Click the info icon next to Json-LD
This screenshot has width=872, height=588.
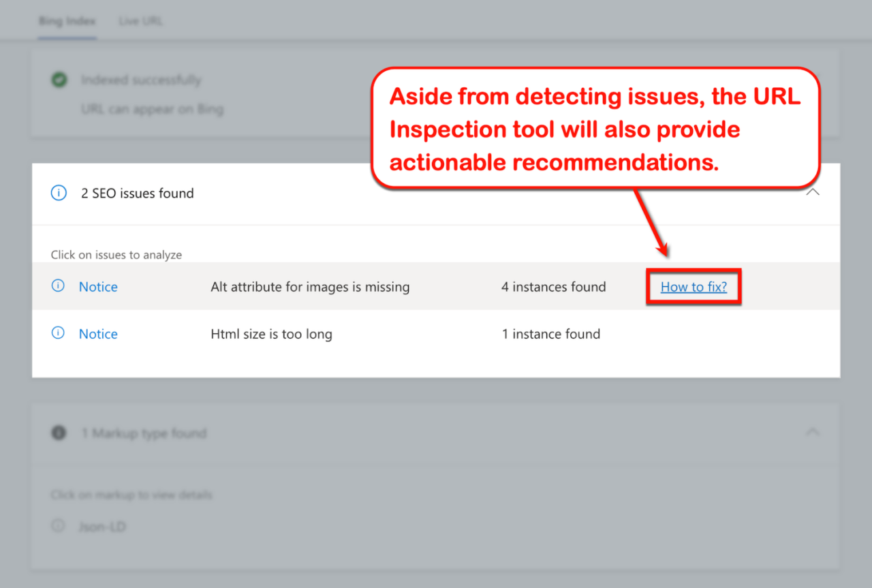59,526
